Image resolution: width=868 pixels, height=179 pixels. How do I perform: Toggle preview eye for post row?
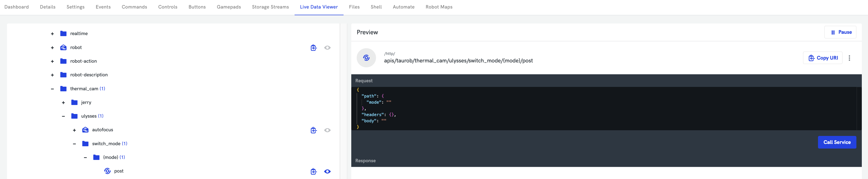click(x=327, y=171)
